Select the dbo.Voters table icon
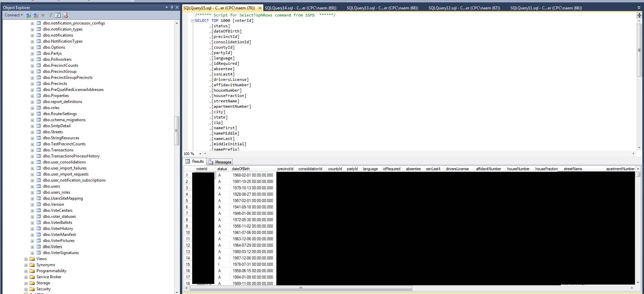This screenshot has height=294, width=644. pos(39,247)
